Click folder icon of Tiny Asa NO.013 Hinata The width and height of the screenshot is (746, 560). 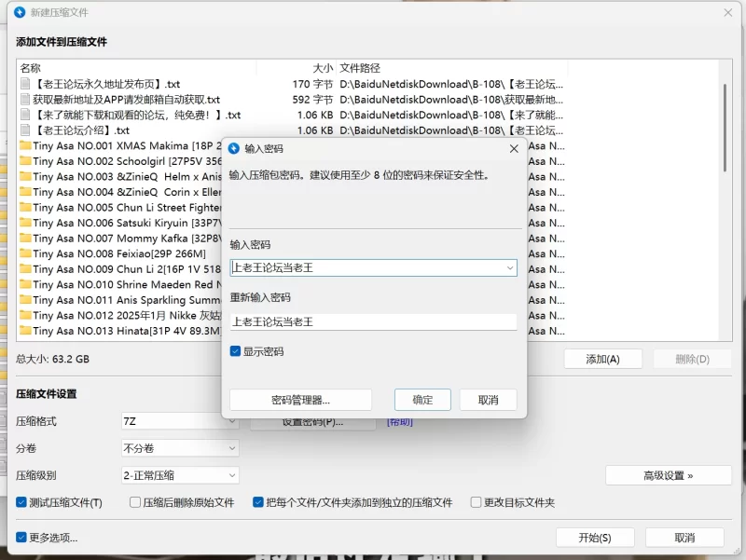tap(25, 331)
